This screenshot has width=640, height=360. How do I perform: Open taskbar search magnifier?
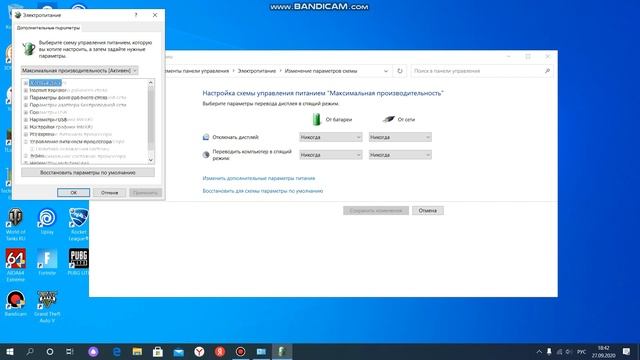pos(30,351)
